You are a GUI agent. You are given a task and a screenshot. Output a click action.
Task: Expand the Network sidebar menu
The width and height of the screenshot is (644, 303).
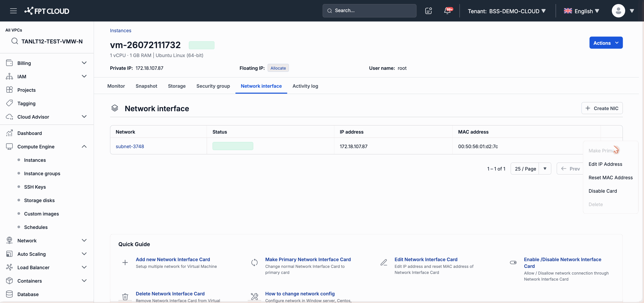coord(84,240)
